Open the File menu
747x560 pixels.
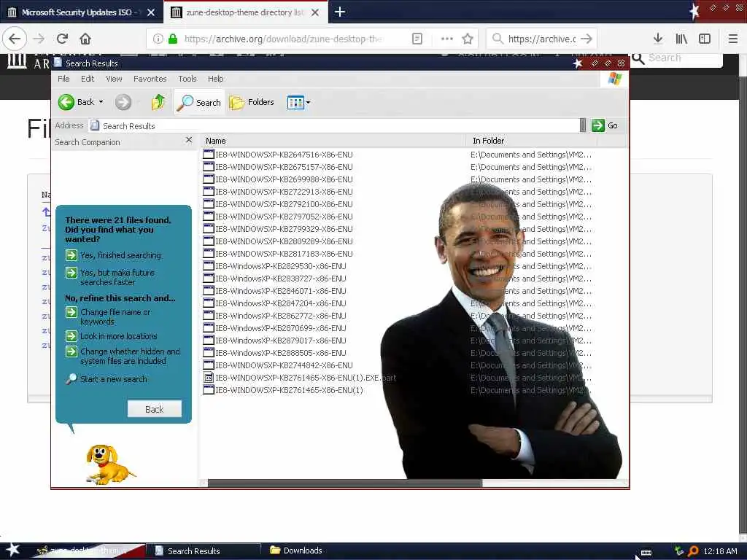63,79
